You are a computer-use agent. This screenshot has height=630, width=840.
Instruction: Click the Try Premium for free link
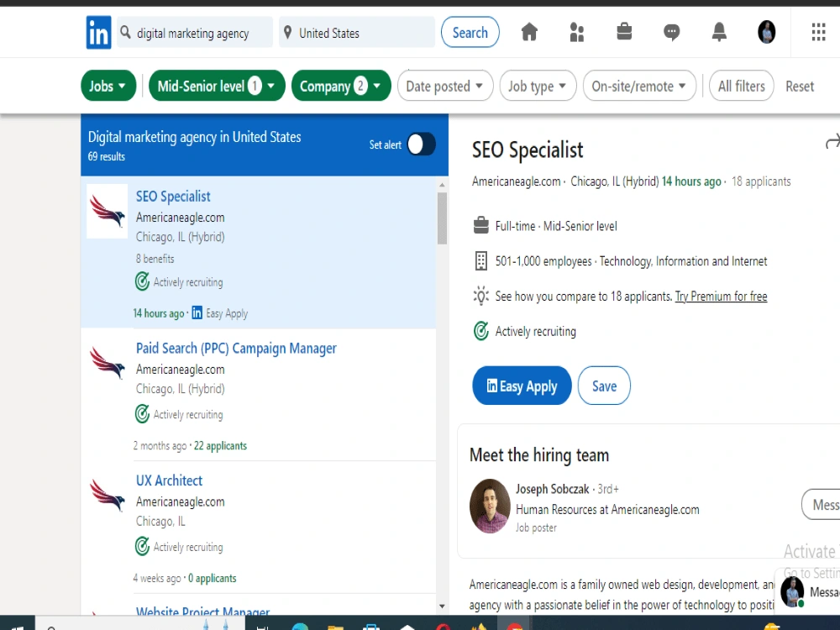(721, 297)
